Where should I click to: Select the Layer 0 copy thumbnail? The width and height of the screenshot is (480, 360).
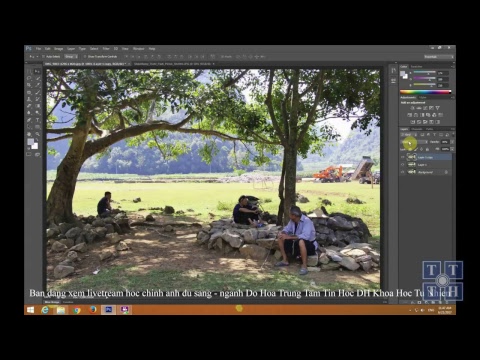point(412,157)
